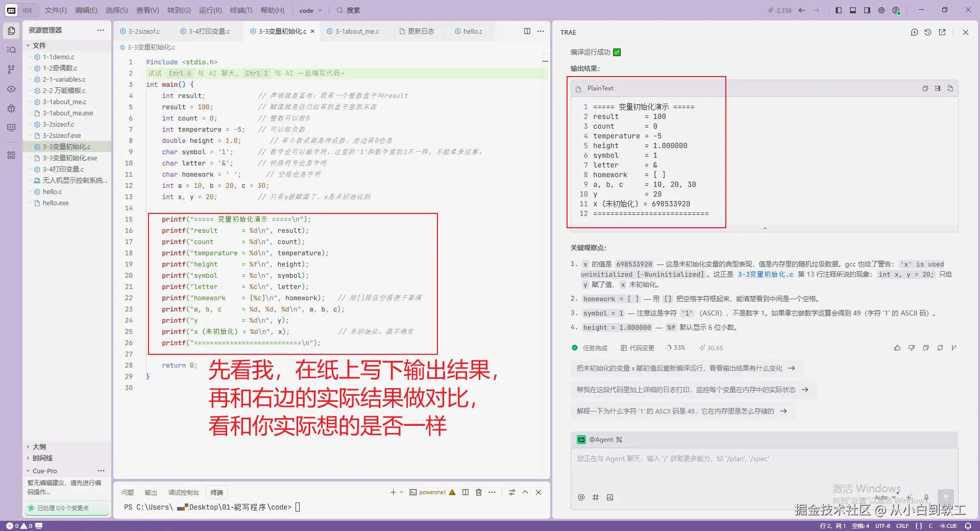
Task: Open the 代码变更 code changes button
Action: pyautogui.click(x=637, y=348)
